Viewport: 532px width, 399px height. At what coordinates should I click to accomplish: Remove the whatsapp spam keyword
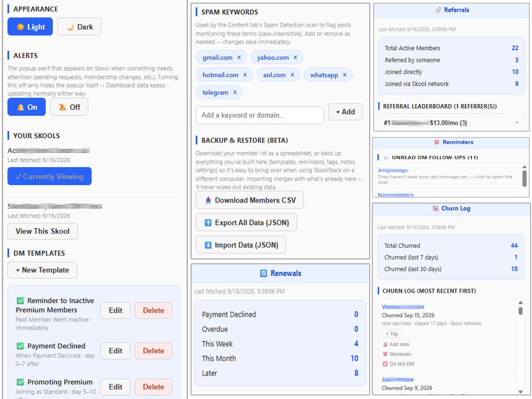pyautogui.click(x=344, y=75)
